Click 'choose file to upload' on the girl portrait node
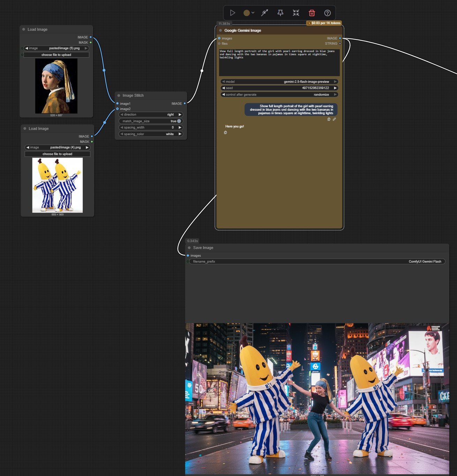 point(57,55)
